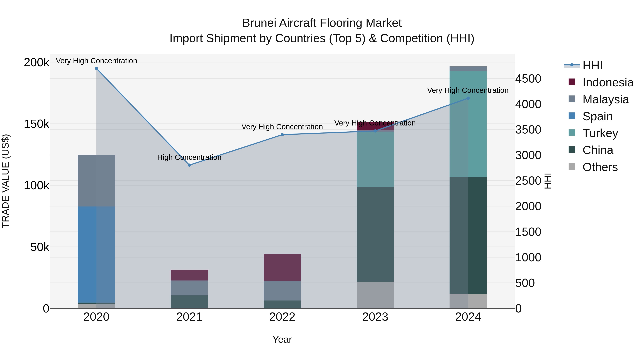Click the Others bar segment in 2023
The image size is (644, 362).
[x=375, y=295]
